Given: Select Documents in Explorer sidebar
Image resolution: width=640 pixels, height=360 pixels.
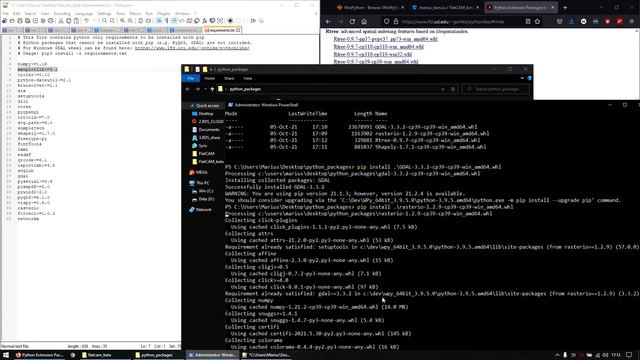Looking at the screenshot, I should point(209,129).
